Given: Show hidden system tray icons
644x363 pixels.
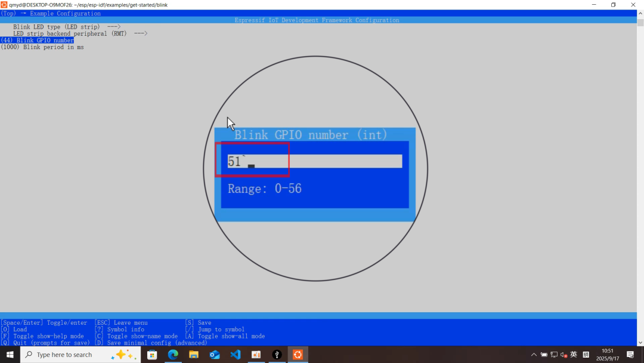Looking at the screenshot, I should coord(534,355).
